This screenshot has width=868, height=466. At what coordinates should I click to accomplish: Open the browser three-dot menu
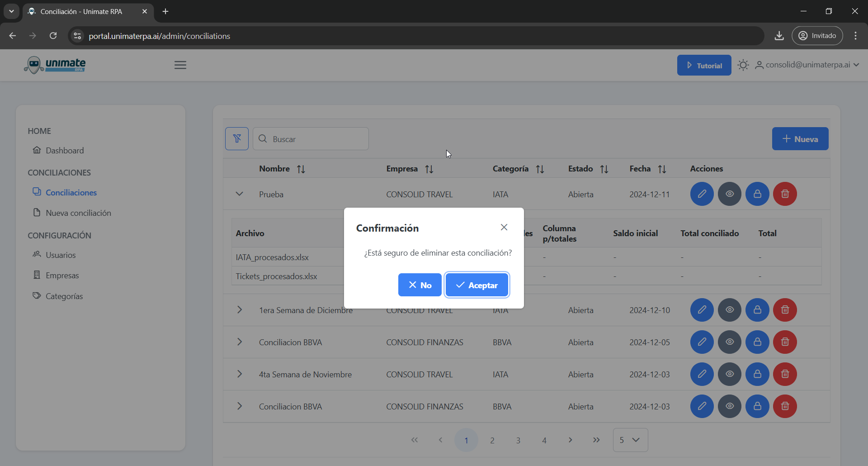pyautogui.click(x=855, y=36)
